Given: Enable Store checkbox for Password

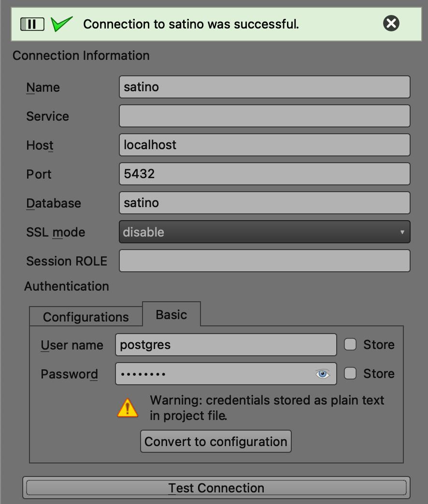Looking at the screenshot, I should click(x=350, y=374).
